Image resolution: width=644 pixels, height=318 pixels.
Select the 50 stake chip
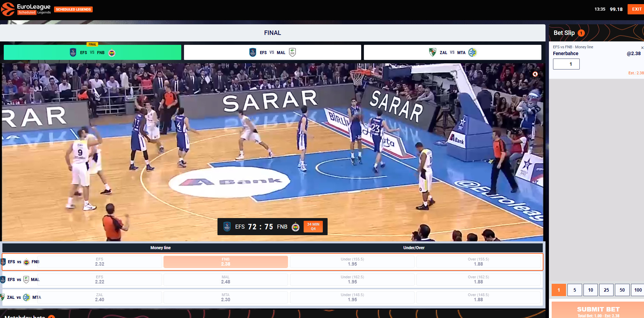(x=622, y=290)
